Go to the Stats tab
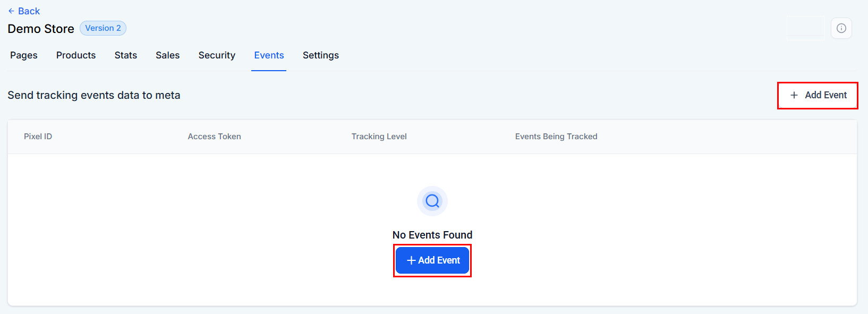 click(x=126, y=55)
